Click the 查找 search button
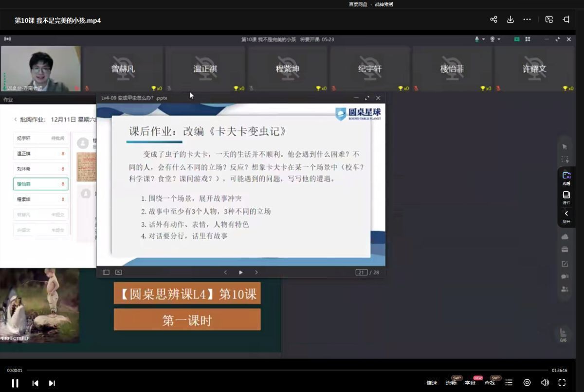 tap(490, 383)
